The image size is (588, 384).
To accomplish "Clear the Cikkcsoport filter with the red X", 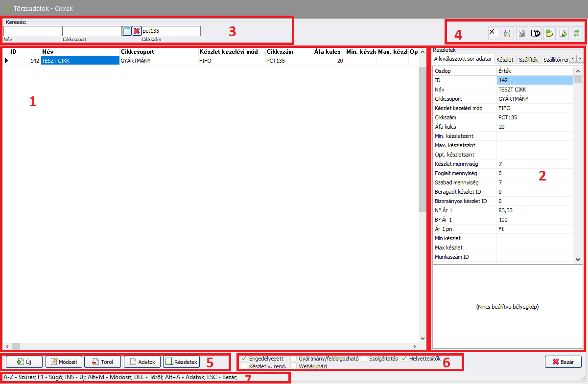I will pos(137,31).
